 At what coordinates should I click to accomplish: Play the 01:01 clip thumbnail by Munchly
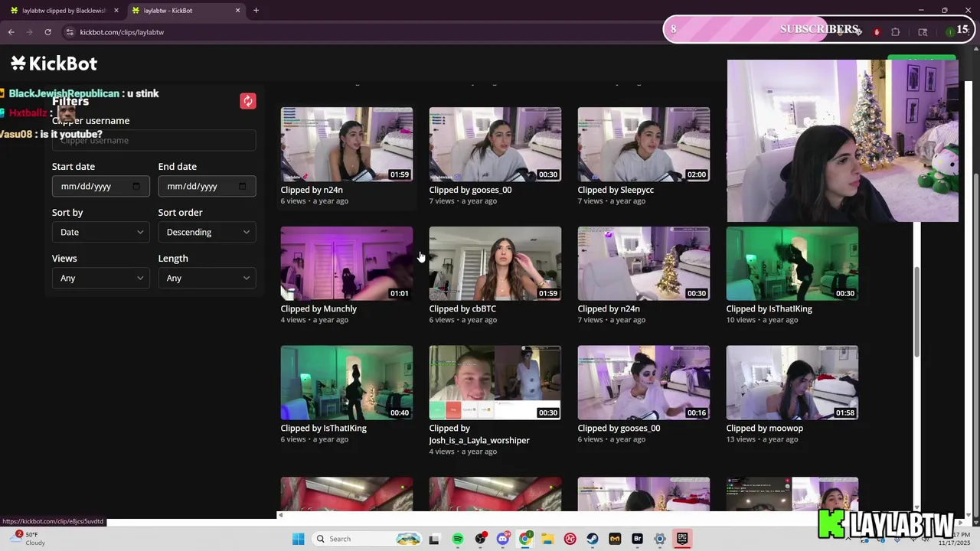(x=346, y=263)
